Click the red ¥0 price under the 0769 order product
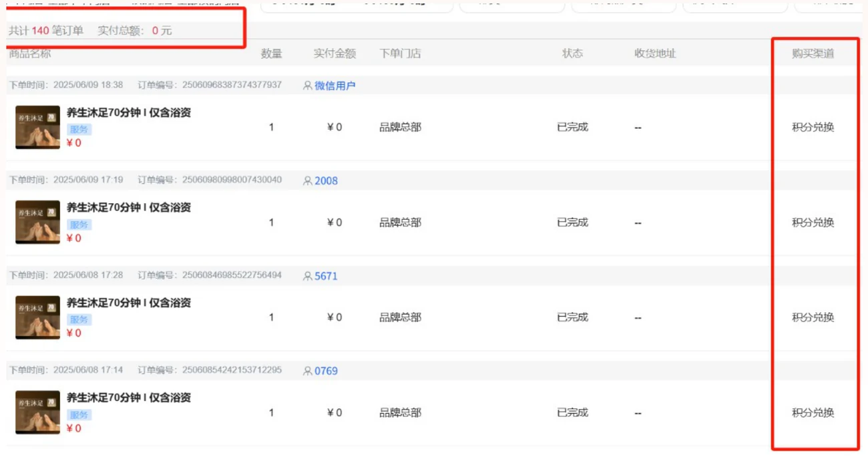This screenshot has height=457, width=868. 74,428
